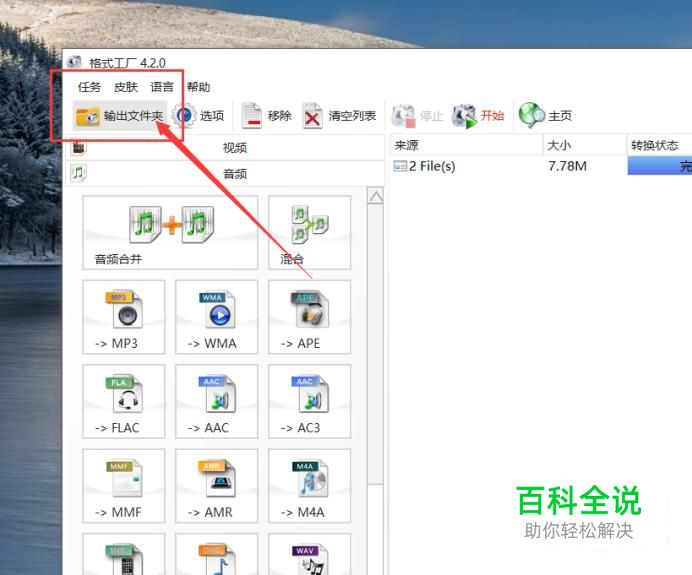This screenshot has height=575, width=692.
Task: Click 开始 to start conversion
Action: coord(478,116)
